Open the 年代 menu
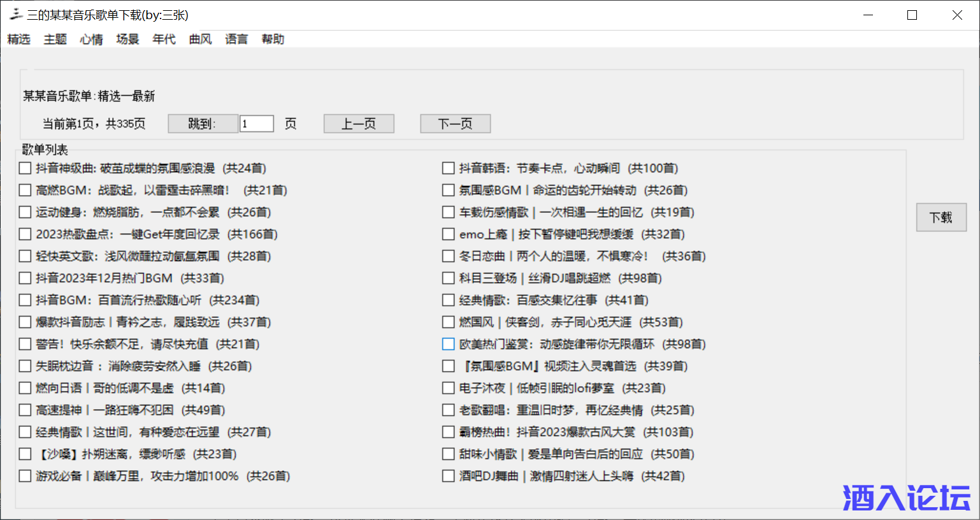The image size is (980, 520). pyautogui.click(x=164, y=40)
